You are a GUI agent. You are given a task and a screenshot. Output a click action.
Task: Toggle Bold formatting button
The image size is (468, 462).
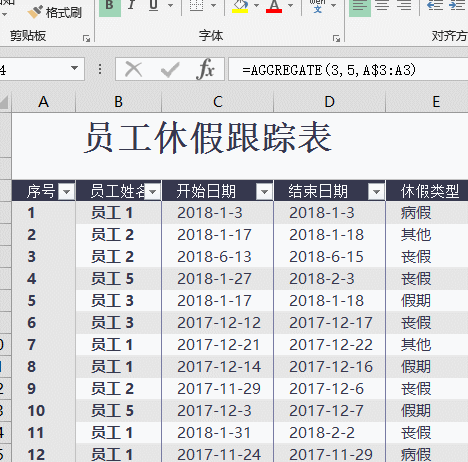pos(110,6)
